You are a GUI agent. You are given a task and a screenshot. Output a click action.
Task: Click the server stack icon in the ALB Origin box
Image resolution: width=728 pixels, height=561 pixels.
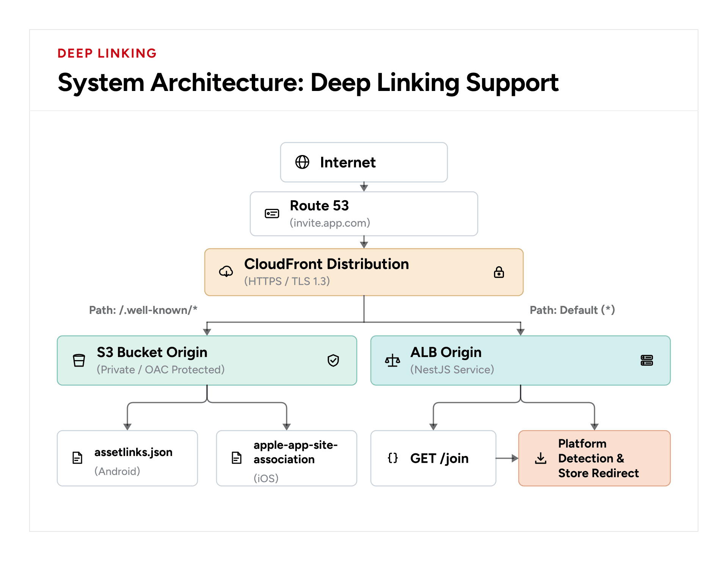647,360
